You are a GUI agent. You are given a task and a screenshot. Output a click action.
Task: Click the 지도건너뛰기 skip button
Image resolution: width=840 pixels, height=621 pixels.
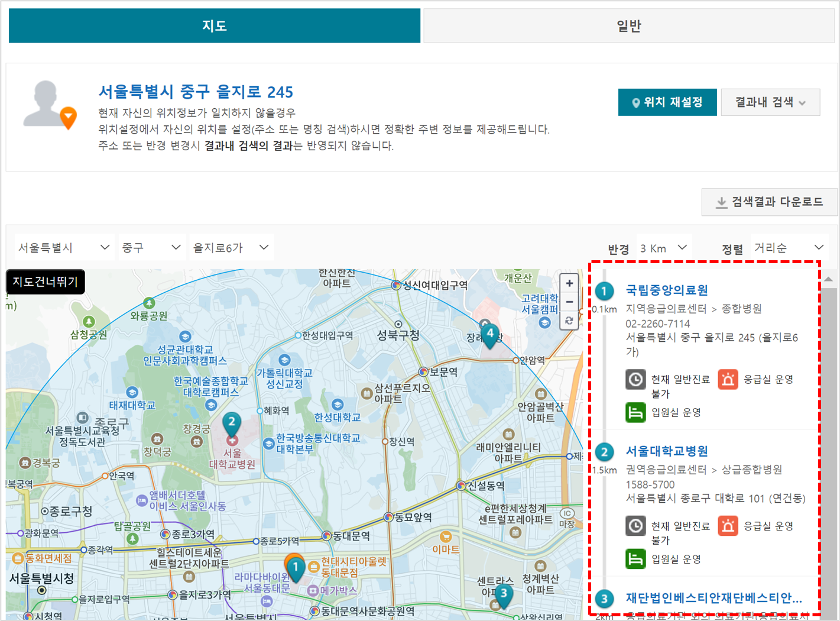[x=46, y=282]
